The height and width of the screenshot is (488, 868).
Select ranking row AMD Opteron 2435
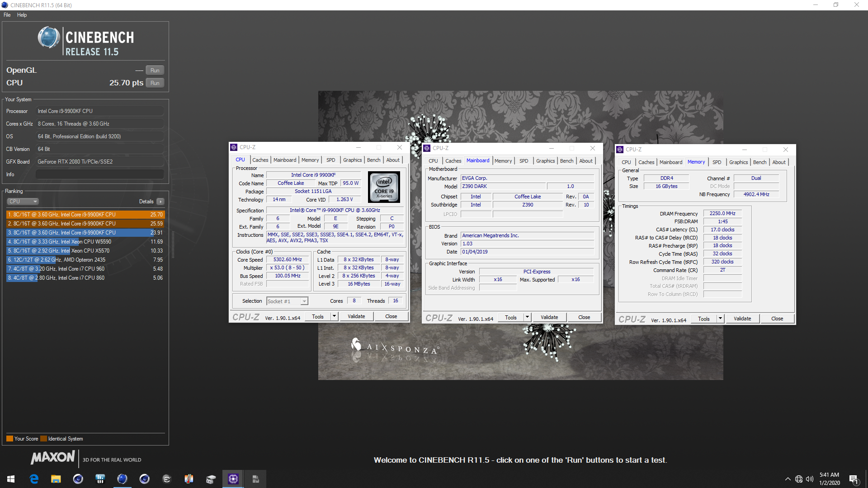coord(85,260)
